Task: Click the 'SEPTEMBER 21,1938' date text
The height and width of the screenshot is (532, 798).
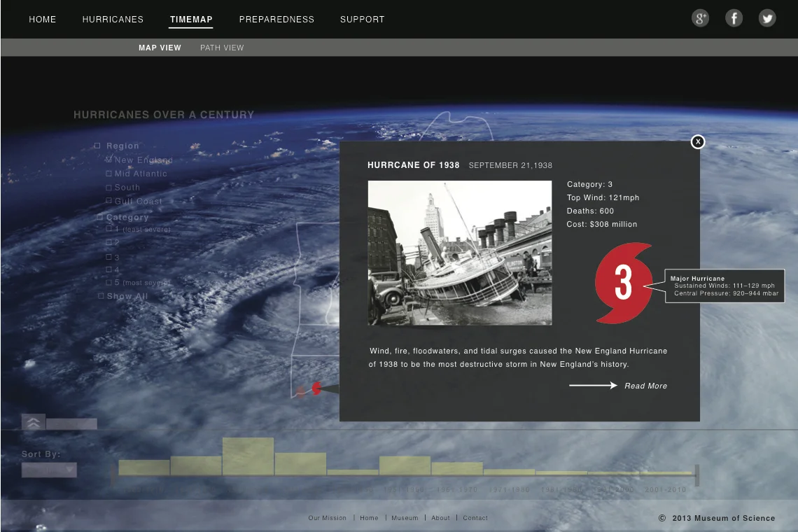Action: (x=510, y=165)
